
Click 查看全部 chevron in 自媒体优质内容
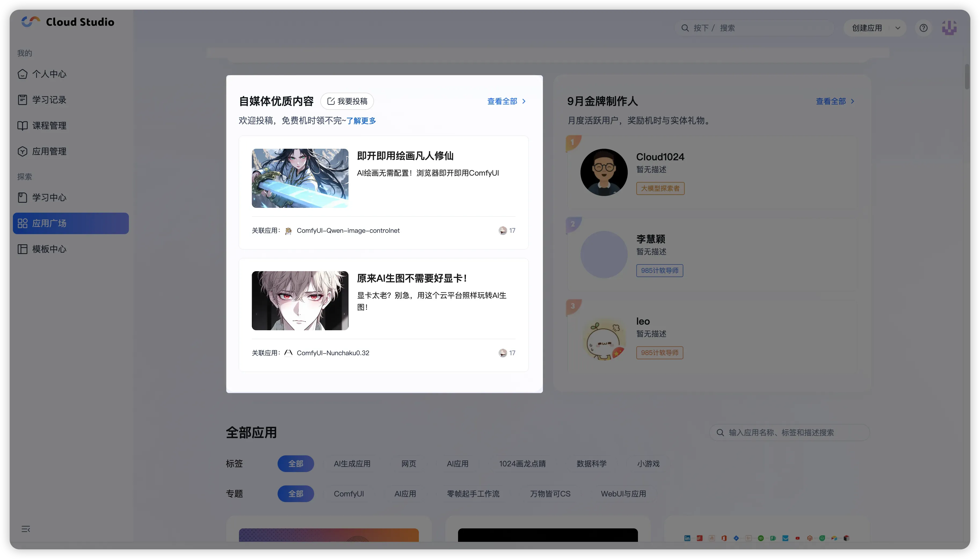pos(524,101)
